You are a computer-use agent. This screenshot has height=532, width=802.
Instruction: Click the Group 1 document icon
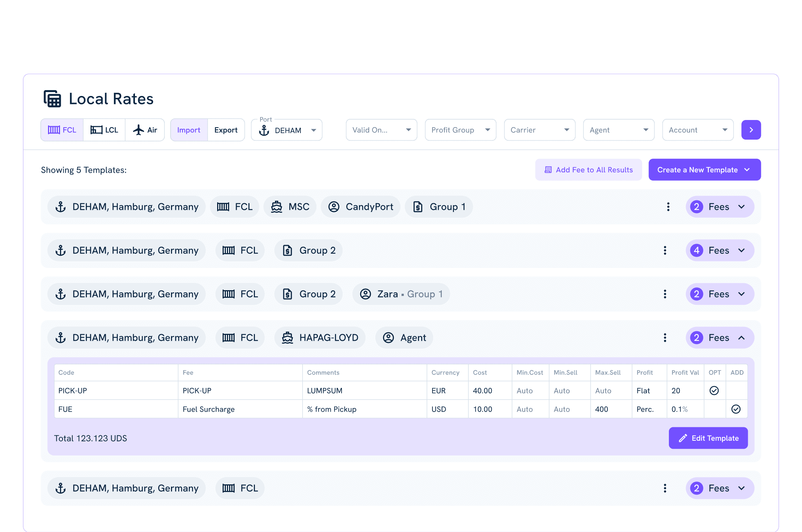pyautogui.click(x=418, y=207)
